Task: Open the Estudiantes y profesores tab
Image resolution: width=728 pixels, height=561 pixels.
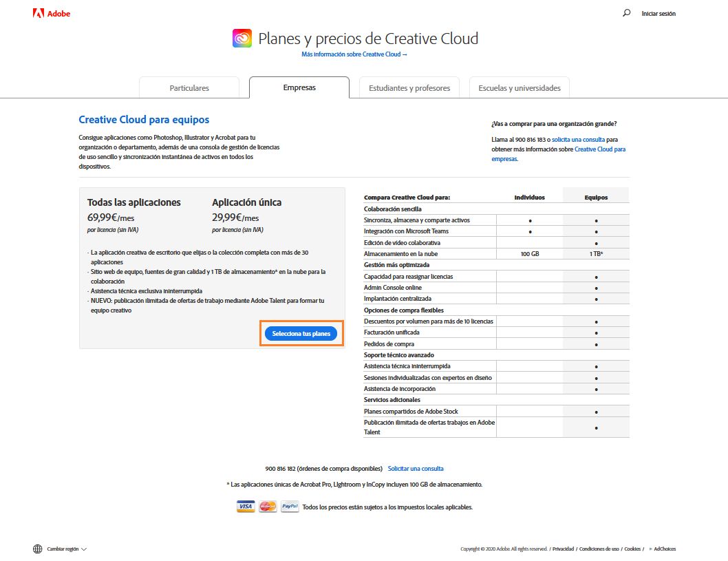Action: point(409,88)
